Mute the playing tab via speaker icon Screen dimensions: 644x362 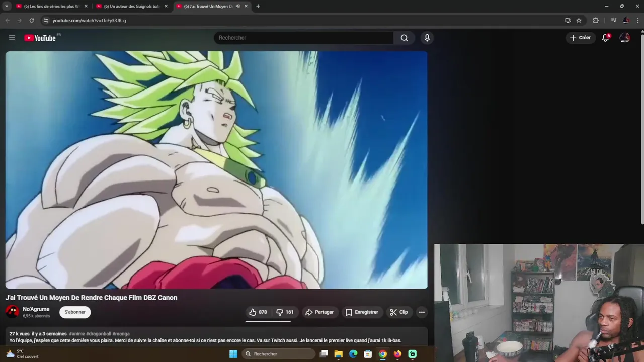[x=238, y=6]
